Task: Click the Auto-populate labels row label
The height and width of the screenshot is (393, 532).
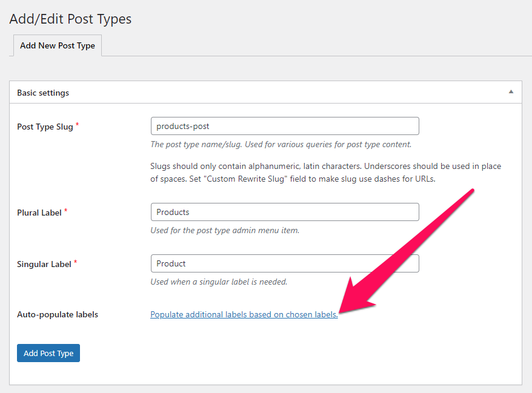Action: pos(58,314)
